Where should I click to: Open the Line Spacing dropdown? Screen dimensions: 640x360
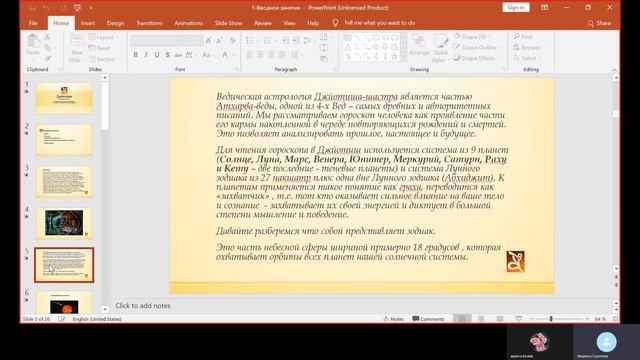[309, 40]
